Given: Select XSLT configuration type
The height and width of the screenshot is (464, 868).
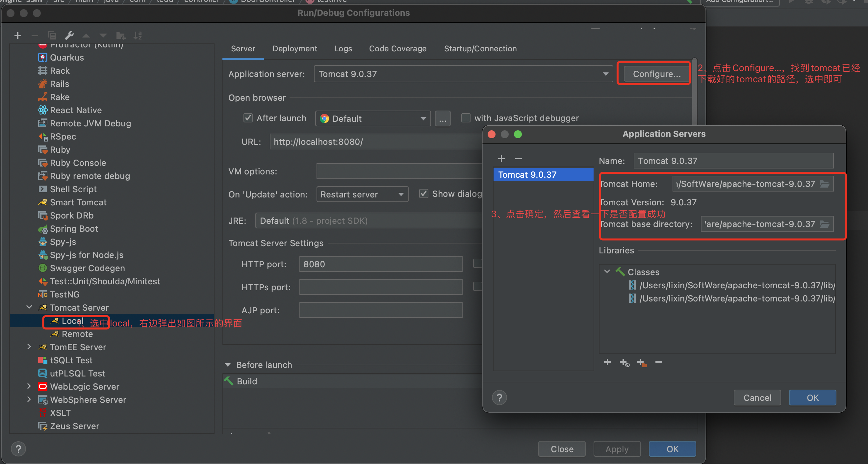Looking at the screenshot, I should [60, 413].
